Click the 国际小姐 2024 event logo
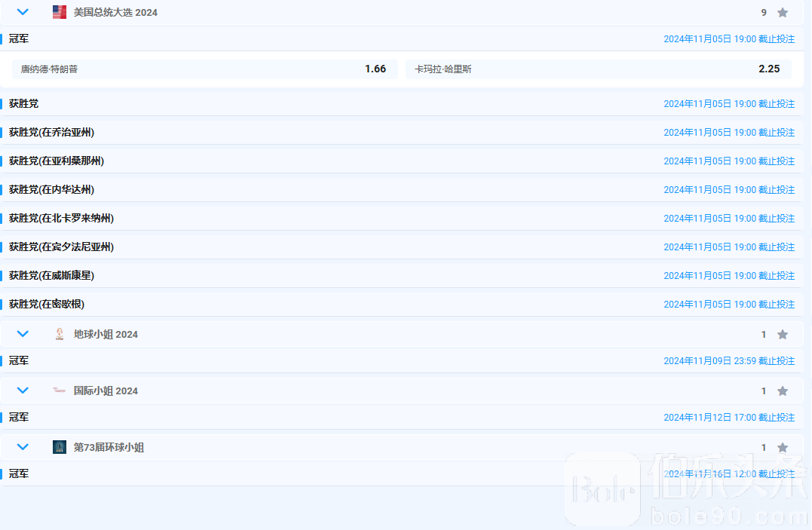Image resolution: width=812 pixels, height=530 pixels. pyautogui.click(x=60, y=391)
